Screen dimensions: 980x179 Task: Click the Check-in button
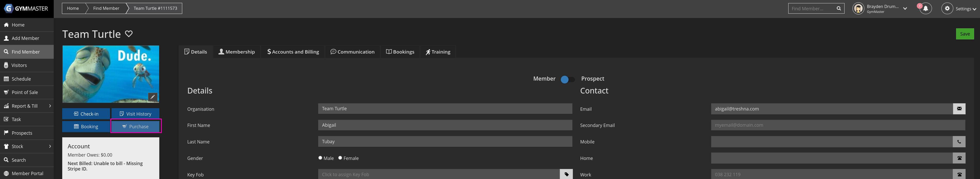point(86,114)
